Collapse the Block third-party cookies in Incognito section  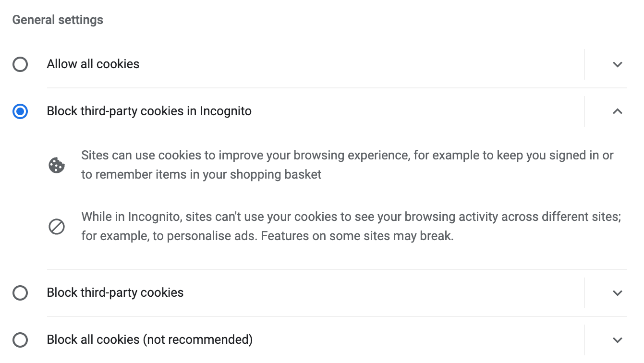click(x=618, y=111)
